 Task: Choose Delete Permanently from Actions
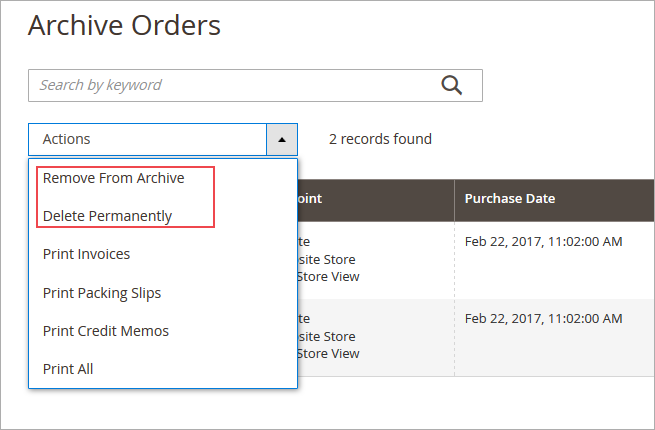(x=107, y=216)
